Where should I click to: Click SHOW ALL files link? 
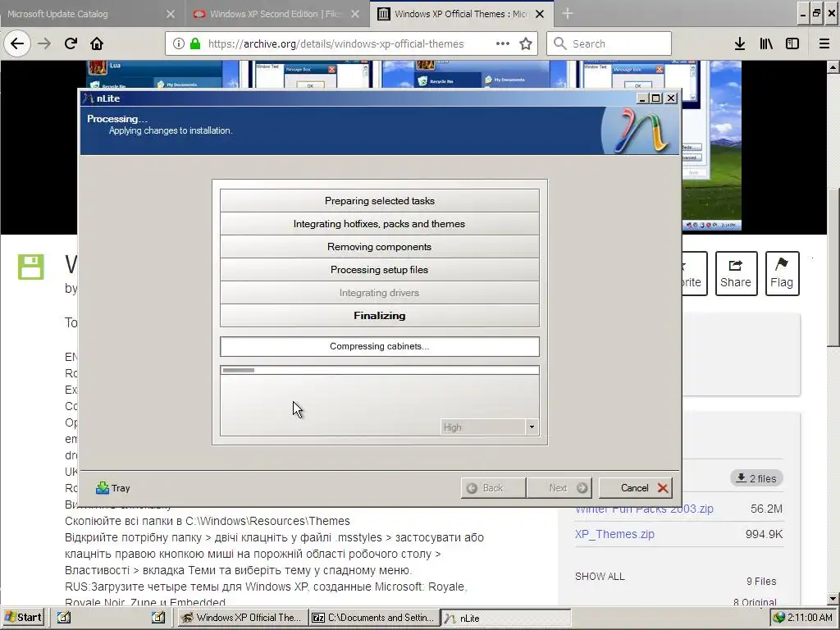click(x=600, y=577)
